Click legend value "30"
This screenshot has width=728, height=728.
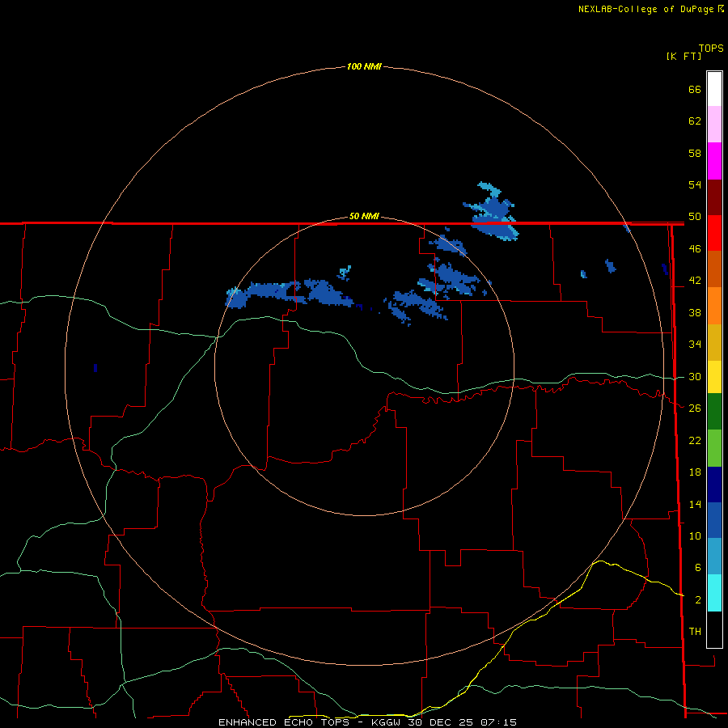[695, 376]
